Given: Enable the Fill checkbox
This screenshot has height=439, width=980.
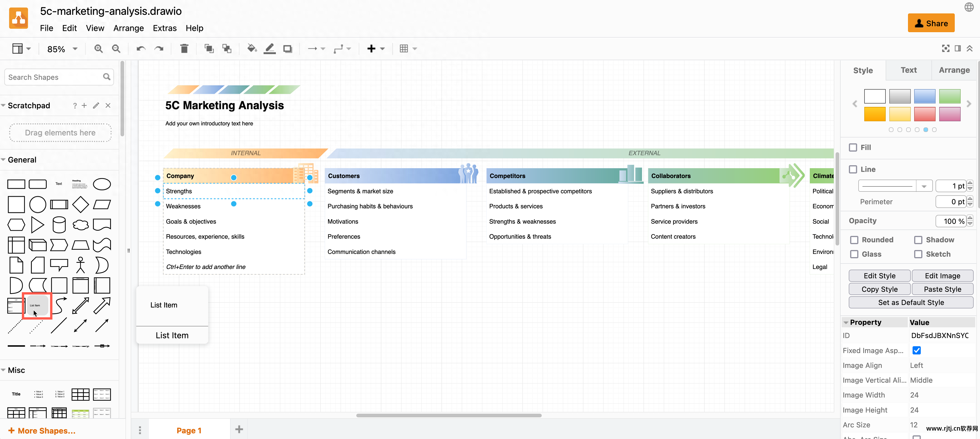Looking at the screenshot, I should click(x=853, y=147).
